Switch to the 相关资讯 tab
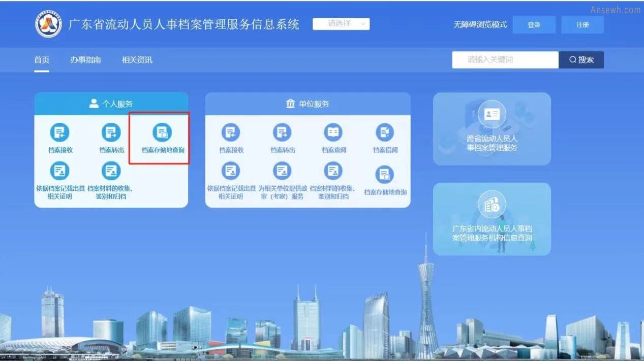The image size is (644, 361). click(137, 60)
